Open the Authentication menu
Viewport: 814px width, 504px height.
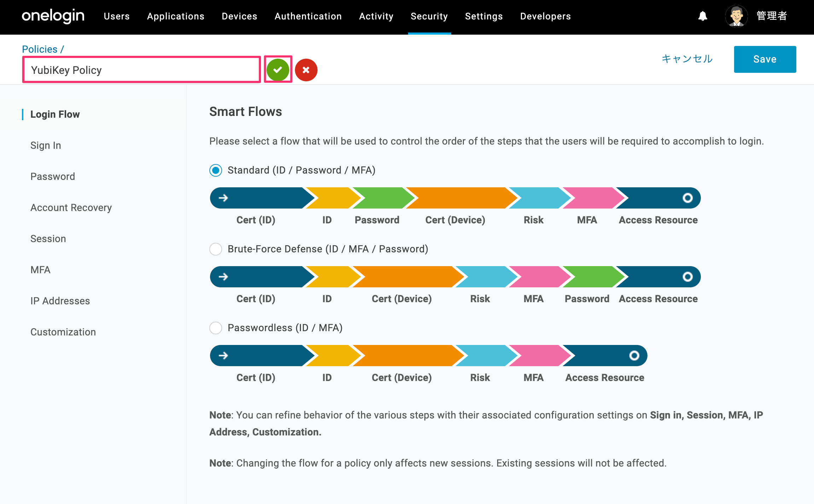pos(308,16)
